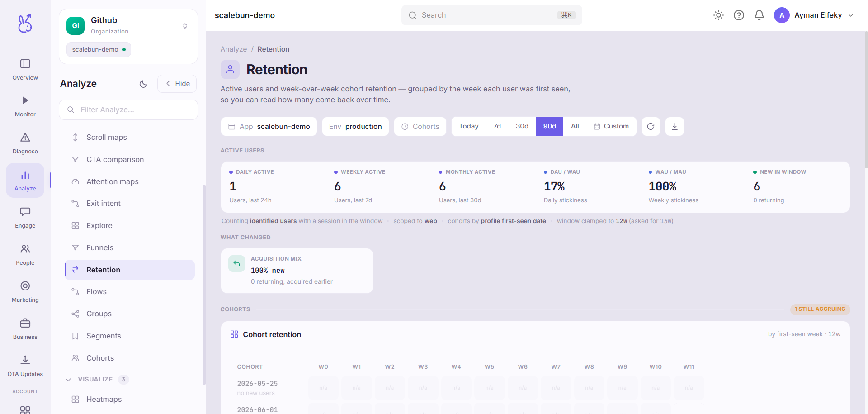Open the Overview section
This screenshot has height=414, width=868.
[25, 70]
